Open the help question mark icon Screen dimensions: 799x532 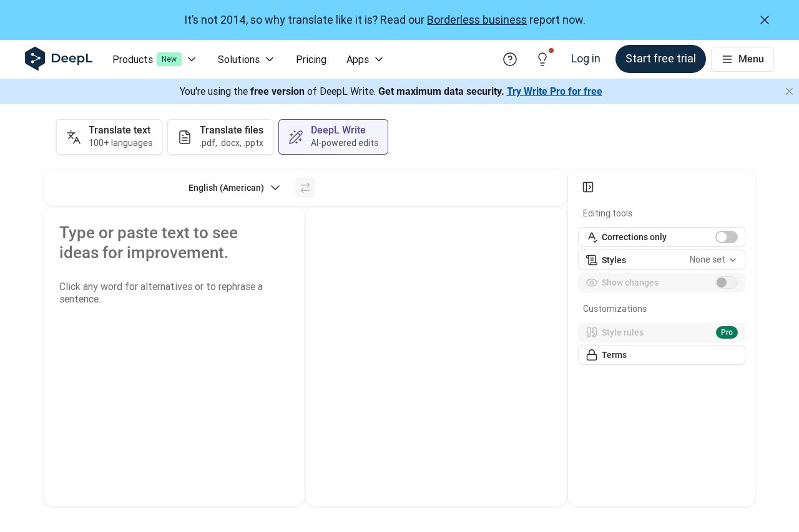pyautogui.click(x=510, y=59)
